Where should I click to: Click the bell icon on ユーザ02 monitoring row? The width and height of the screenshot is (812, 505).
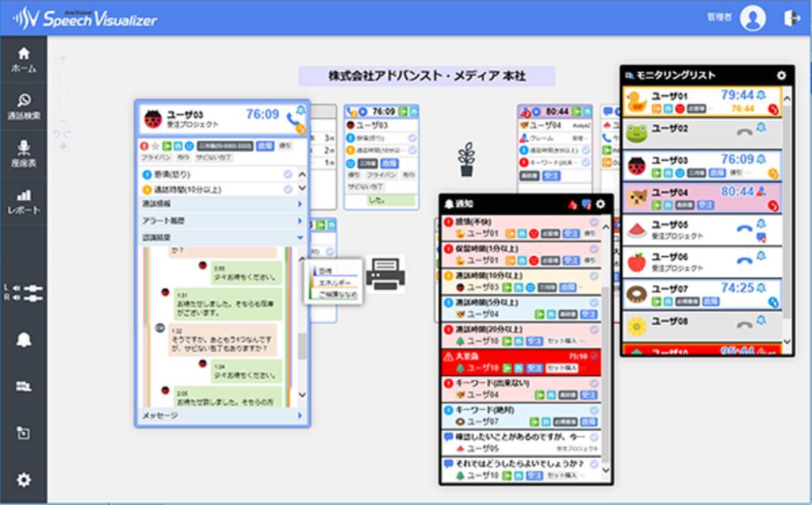point(761,127)
